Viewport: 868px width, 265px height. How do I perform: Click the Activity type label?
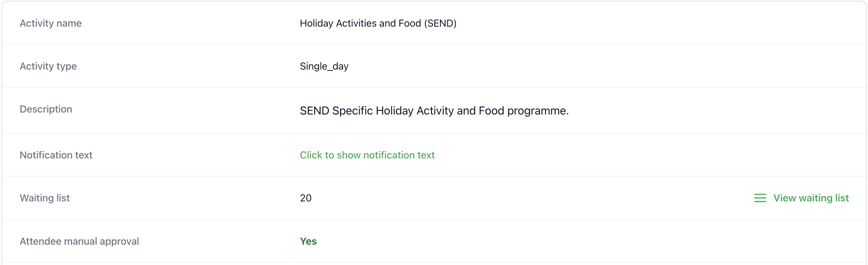tap(48, 66)
